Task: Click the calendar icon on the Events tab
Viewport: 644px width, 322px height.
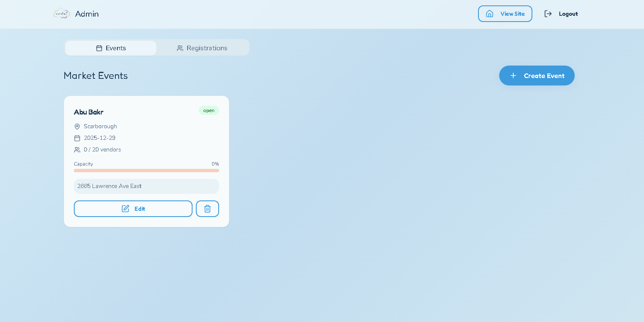Action: (99, 48)
